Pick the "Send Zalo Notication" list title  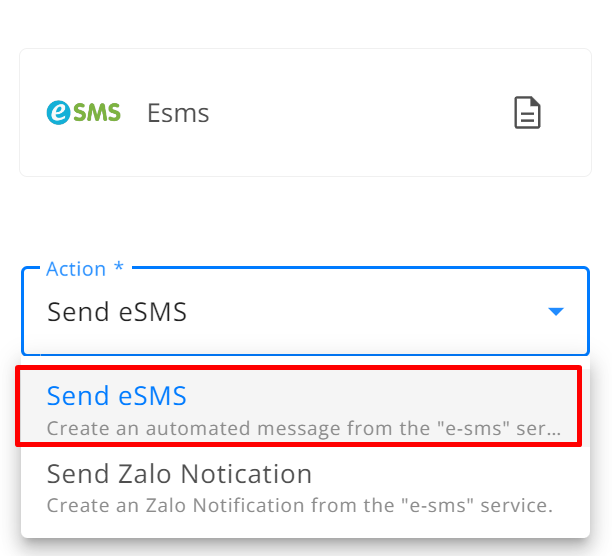(179, 474)
